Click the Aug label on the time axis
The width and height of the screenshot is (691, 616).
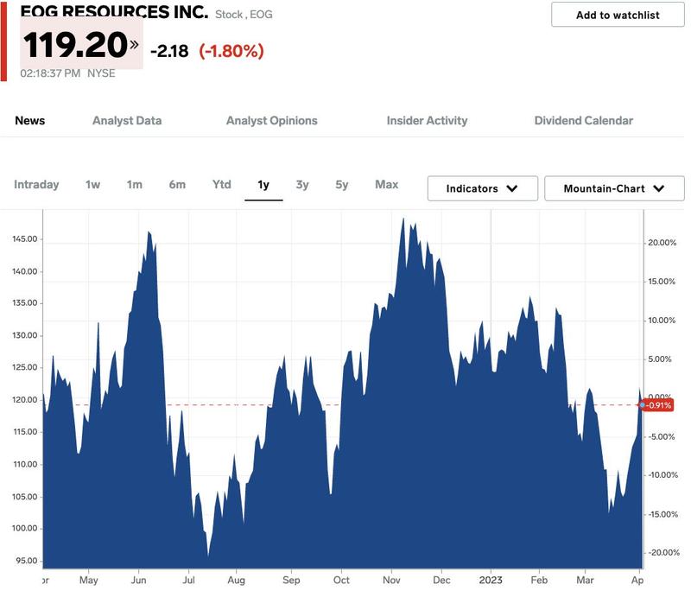(236, 580)
